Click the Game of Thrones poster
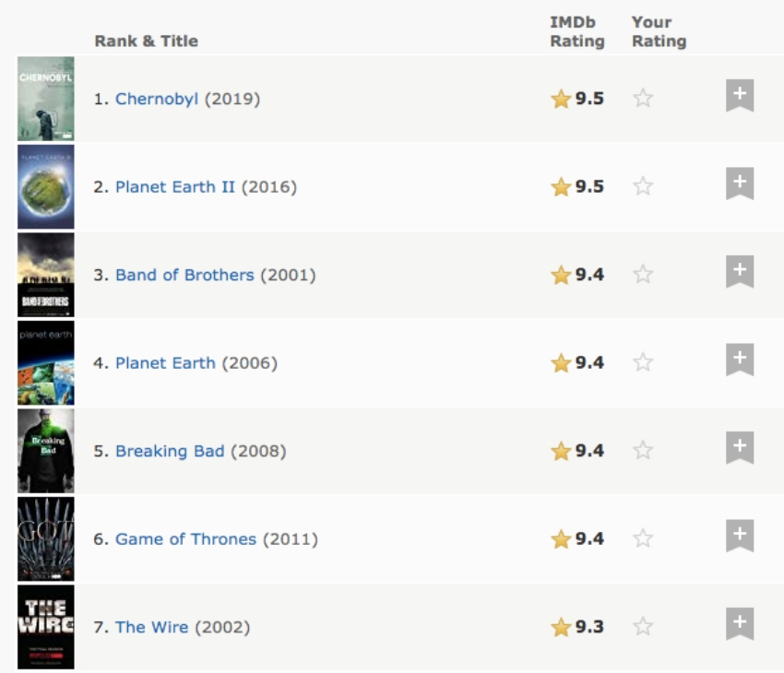Image resolution: width=784 pixels, height=673 pixels. (45, 539)
